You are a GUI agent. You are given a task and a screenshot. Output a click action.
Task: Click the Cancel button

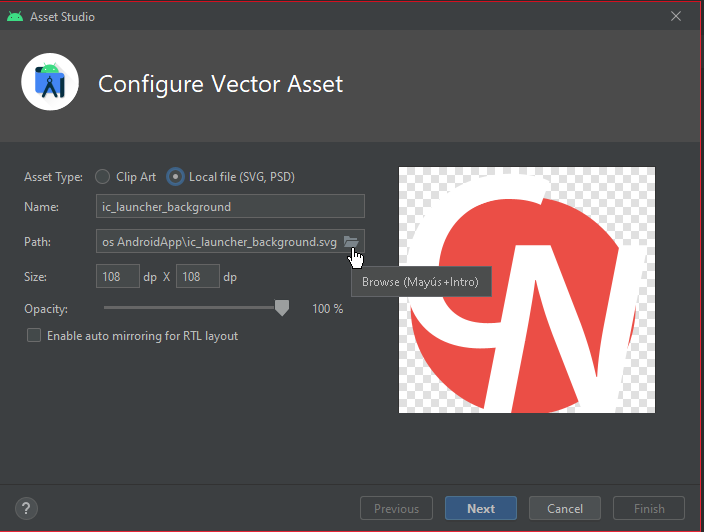click(x=565, y=508)
